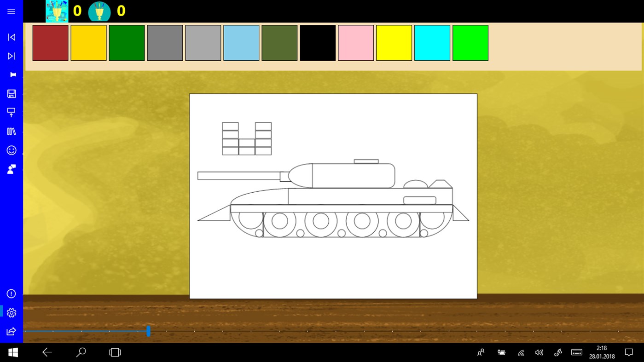
Task: Open the app information panel
Action: [11, 293]
